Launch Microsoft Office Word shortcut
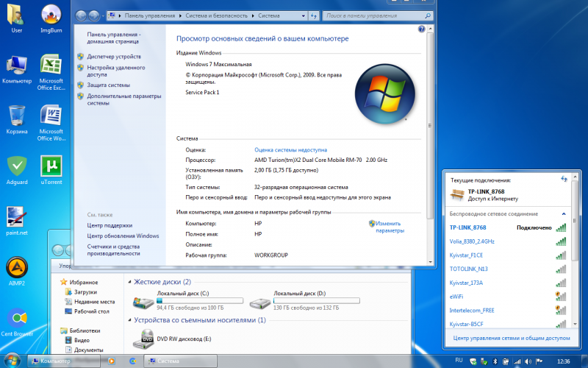Screen dimensions: 588x368 pyautogui.click(x=51, y=123)
